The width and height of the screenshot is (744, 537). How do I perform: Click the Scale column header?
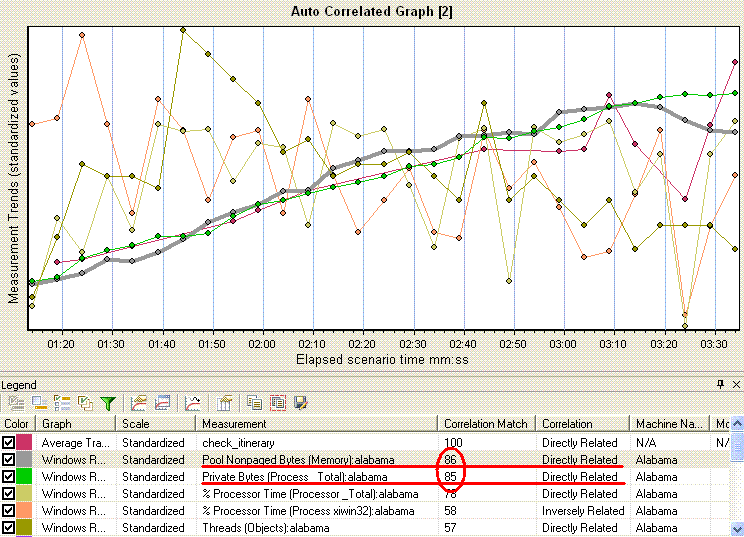coord(157,423)
